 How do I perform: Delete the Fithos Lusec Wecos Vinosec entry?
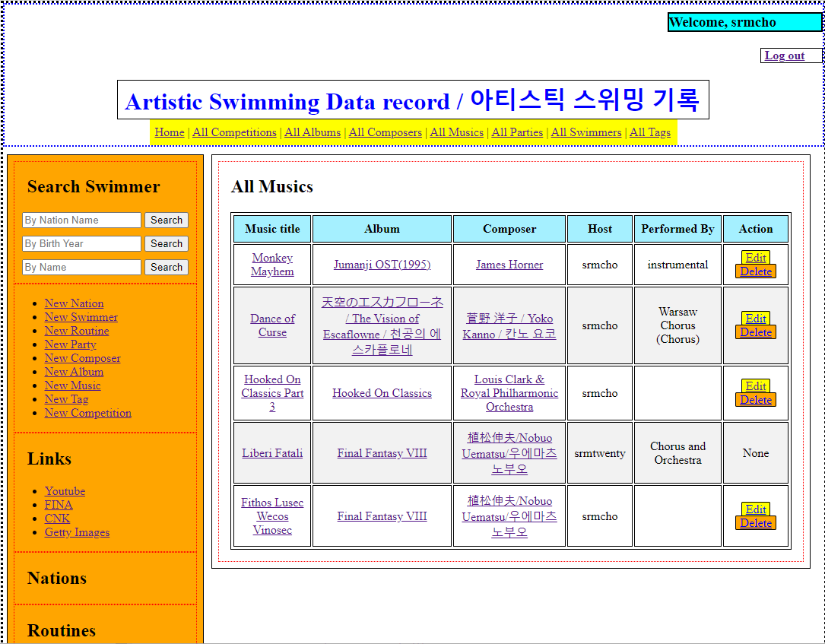(755, 523)
